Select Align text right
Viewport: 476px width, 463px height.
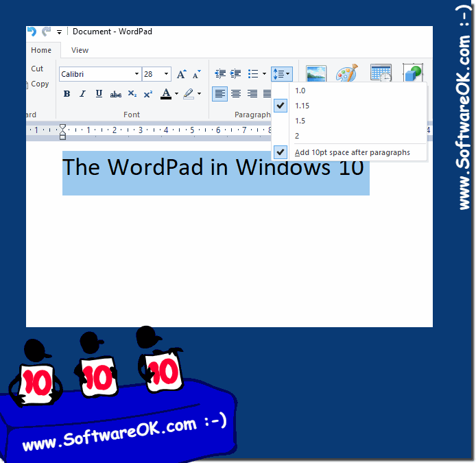[252, 94]
